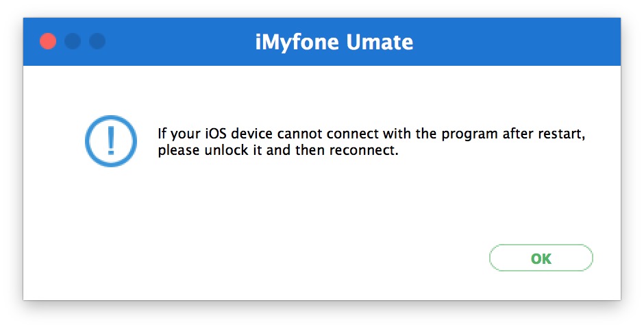Click the blue exclamation alert icon
Image resolution: width=644 pixels, height=329 pixels.
(x=110, y=141)
